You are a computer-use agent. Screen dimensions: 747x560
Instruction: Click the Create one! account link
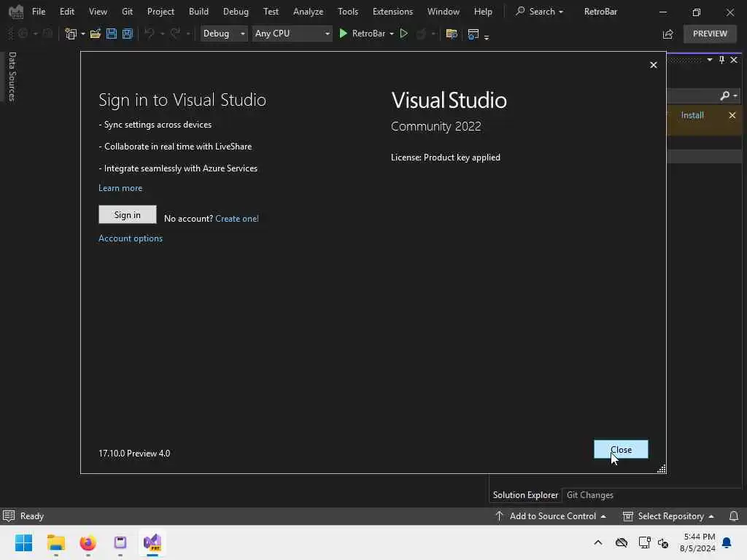click(237, 219)
